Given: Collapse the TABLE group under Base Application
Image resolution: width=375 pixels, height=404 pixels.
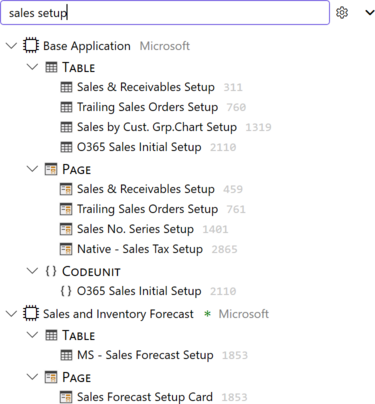Looking at the screenshot, I should pos(32,67).
